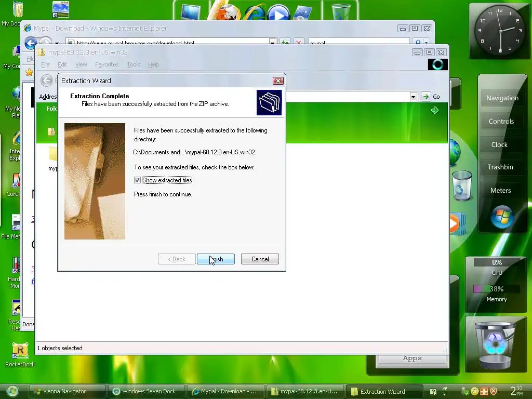Open the Help menu in the mypal folder window

click(153, 64)
